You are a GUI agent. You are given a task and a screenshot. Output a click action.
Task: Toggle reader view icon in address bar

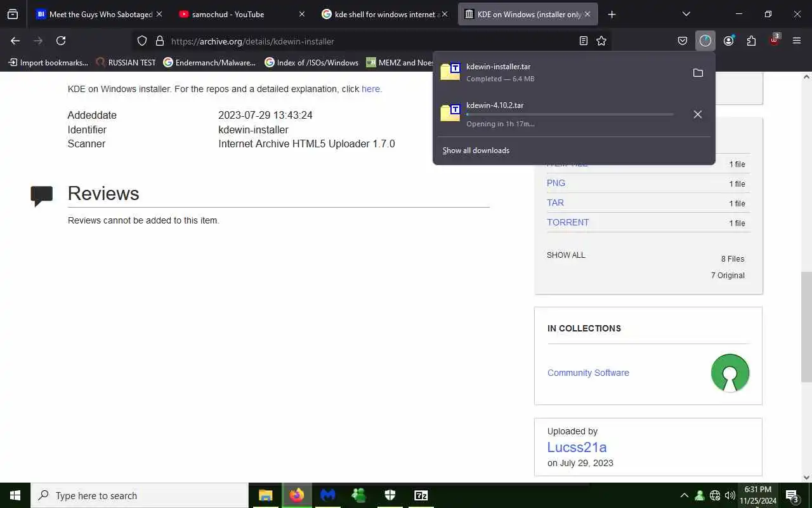(584, 41)
